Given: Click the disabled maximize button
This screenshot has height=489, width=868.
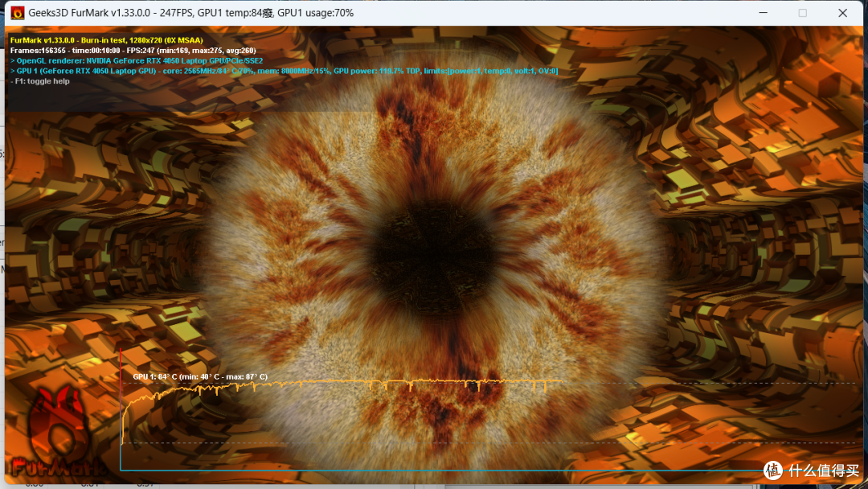Looking at the screenshot, I should pyautogui.click(x=803, y=13).
